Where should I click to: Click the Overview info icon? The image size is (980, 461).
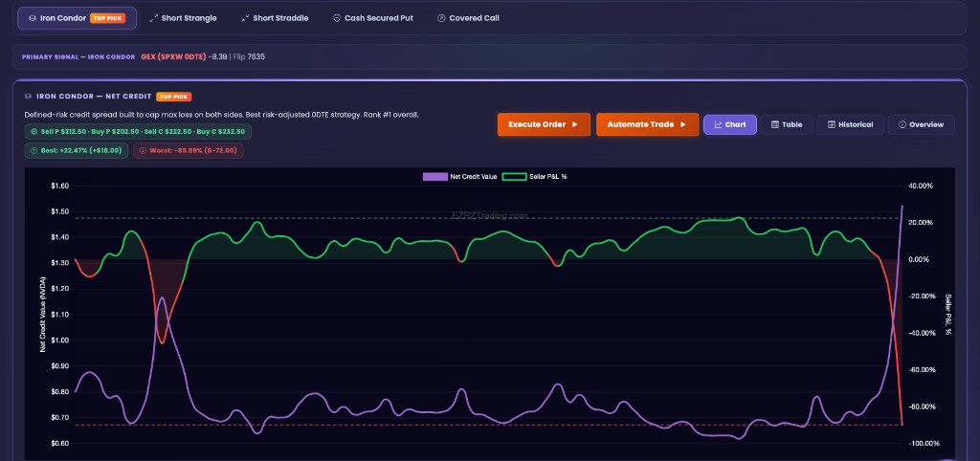click(x=902, y=124)
